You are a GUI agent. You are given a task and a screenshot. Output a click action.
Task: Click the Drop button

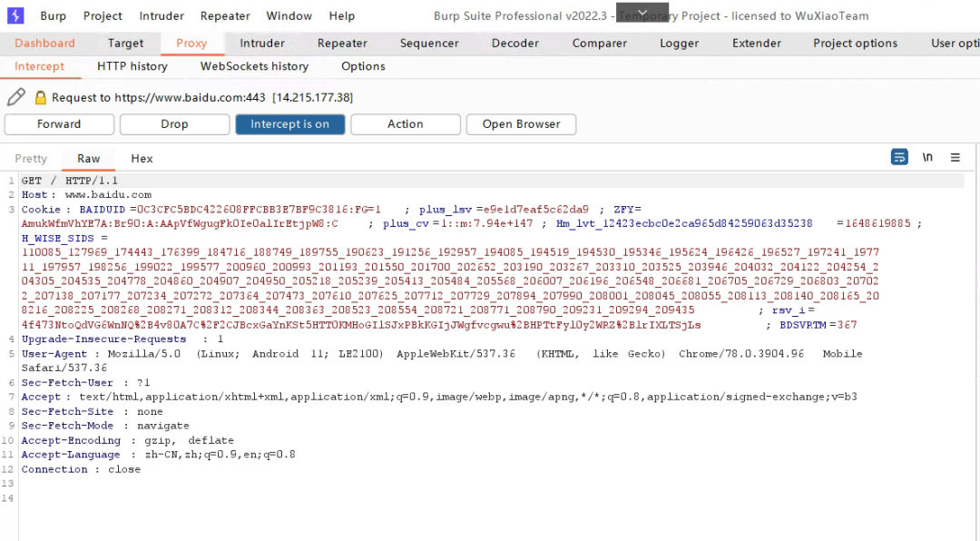pos(174,123)
